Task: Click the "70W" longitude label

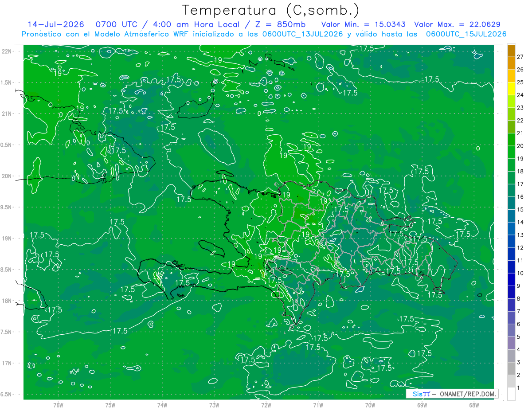Action: (370, 405)
